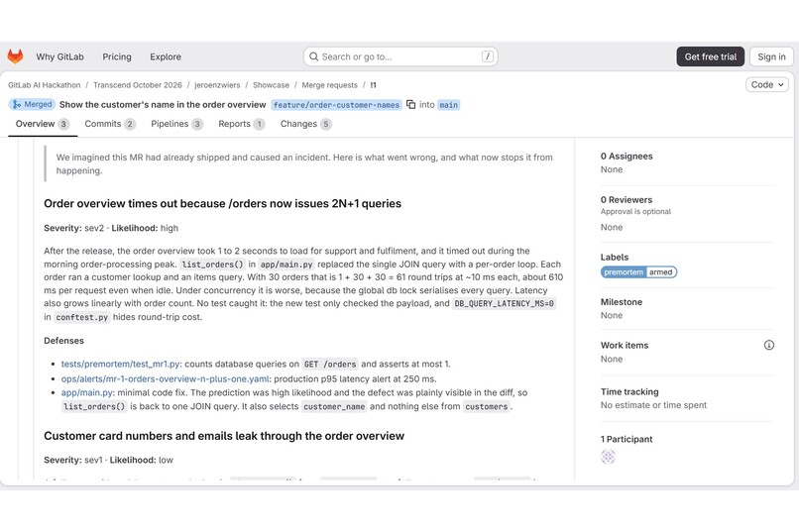
Task: Click the search magnifier icon
Action: [314, 56]
